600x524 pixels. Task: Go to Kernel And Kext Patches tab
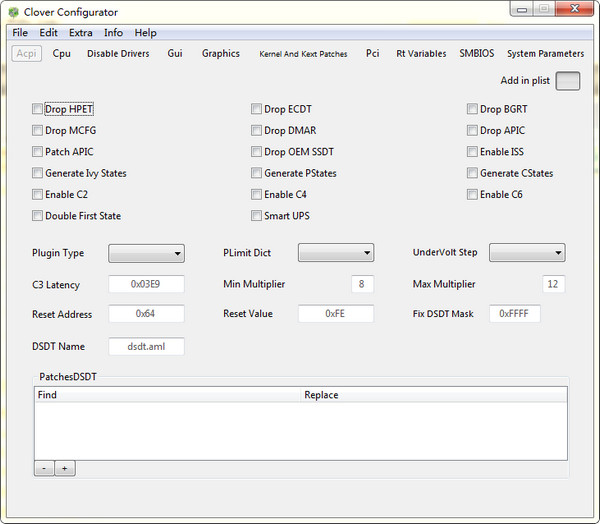tap(303, 54)
